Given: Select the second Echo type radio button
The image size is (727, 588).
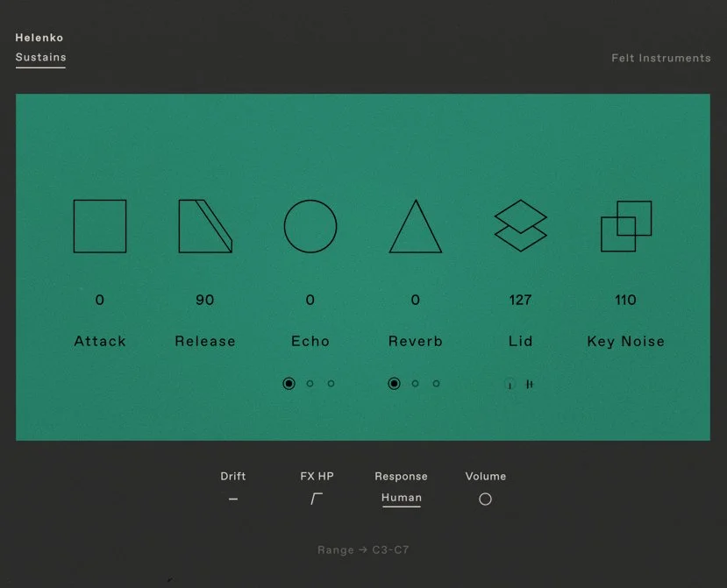Looking at the screenshot, I should 310,384.
